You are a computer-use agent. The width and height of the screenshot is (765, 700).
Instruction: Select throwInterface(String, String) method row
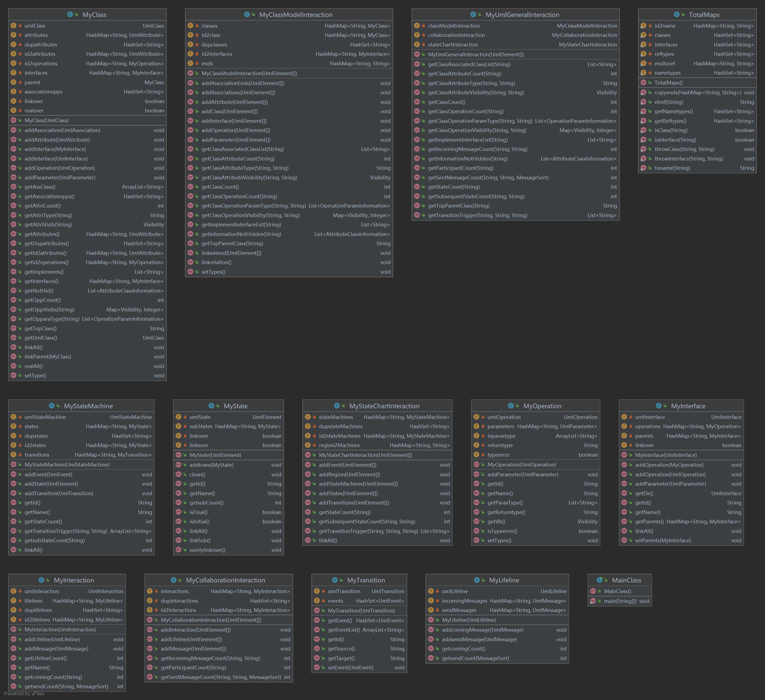point(697,159)
